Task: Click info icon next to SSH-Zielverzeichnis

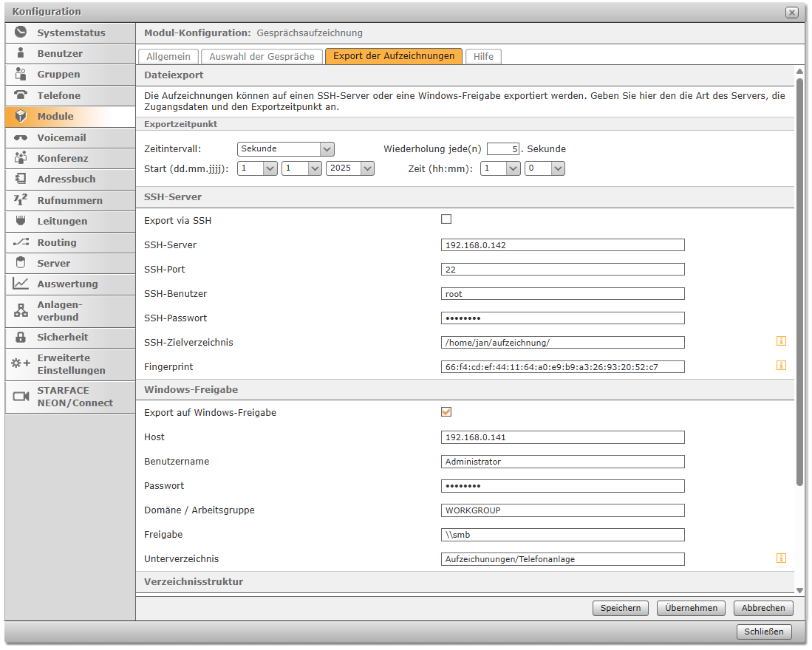Action: (781, 341)
